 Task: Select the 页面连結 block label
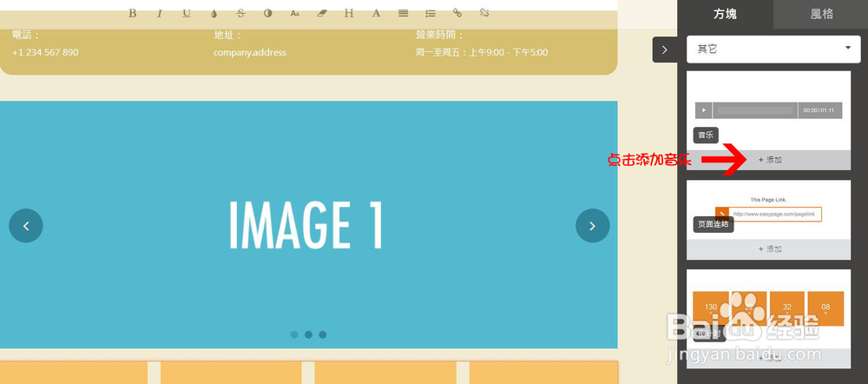[x=713, y=224]
